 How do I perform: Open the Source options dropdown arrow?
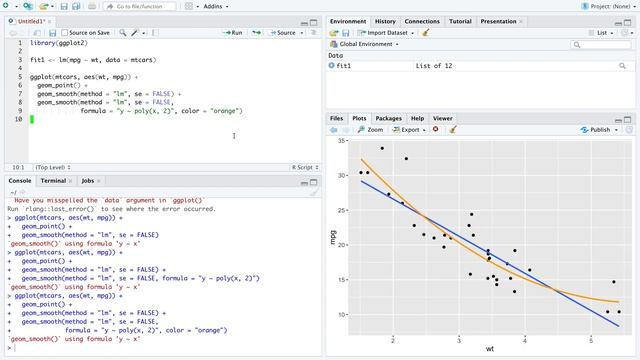pos(302,33)
